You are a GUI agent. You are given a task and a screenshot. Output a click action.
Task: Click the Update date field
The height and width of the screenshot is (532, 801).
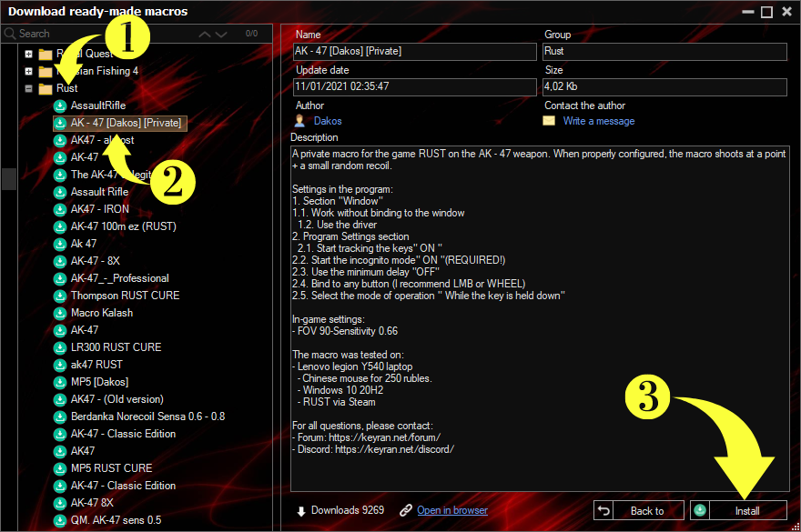click(415, 86)
